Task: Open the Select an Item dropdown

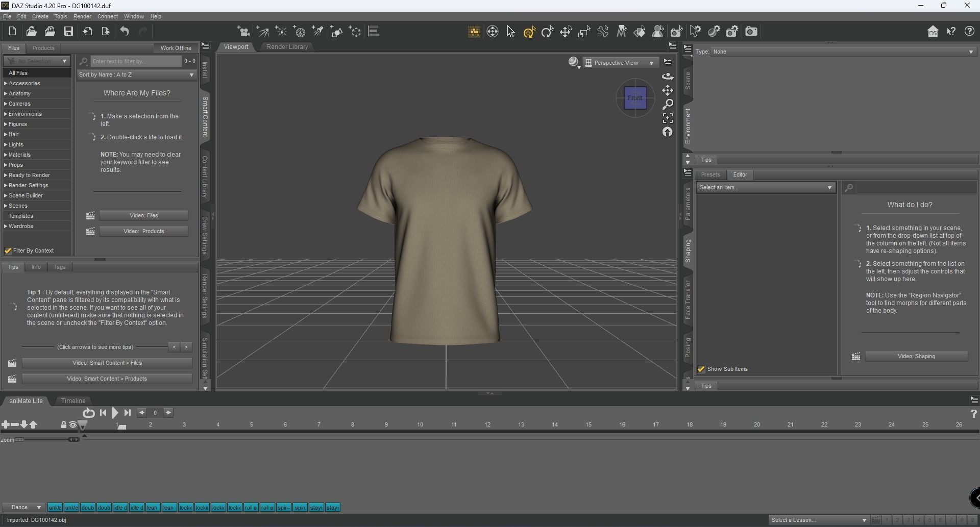Action: [x=766, y=187]
